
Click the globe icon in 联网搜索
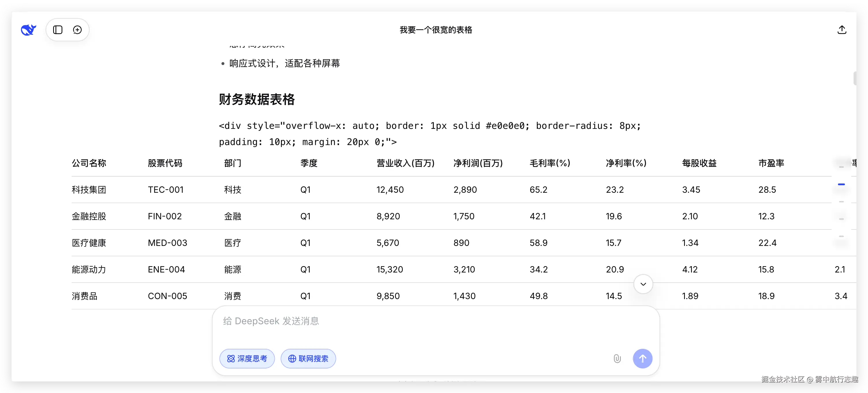[292, 359]
